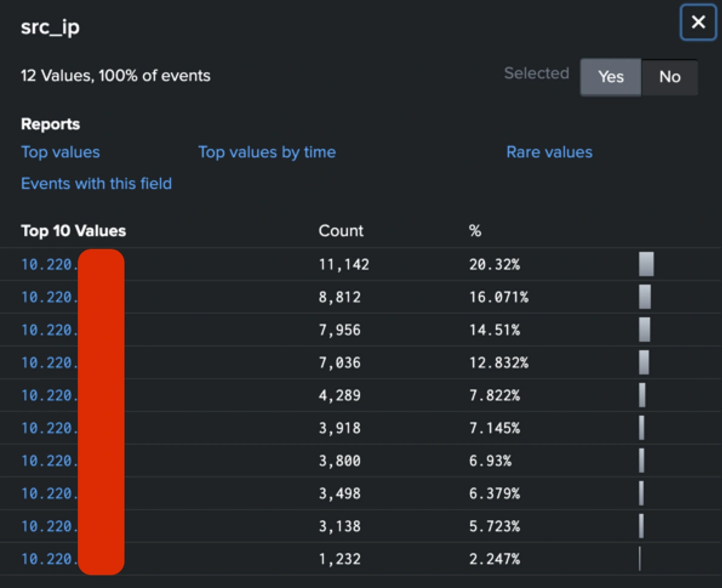This screenshot has width=722, height=588.
Task: Open the Top values by time report
Action: pyautogui.click(x=267, y=152)
